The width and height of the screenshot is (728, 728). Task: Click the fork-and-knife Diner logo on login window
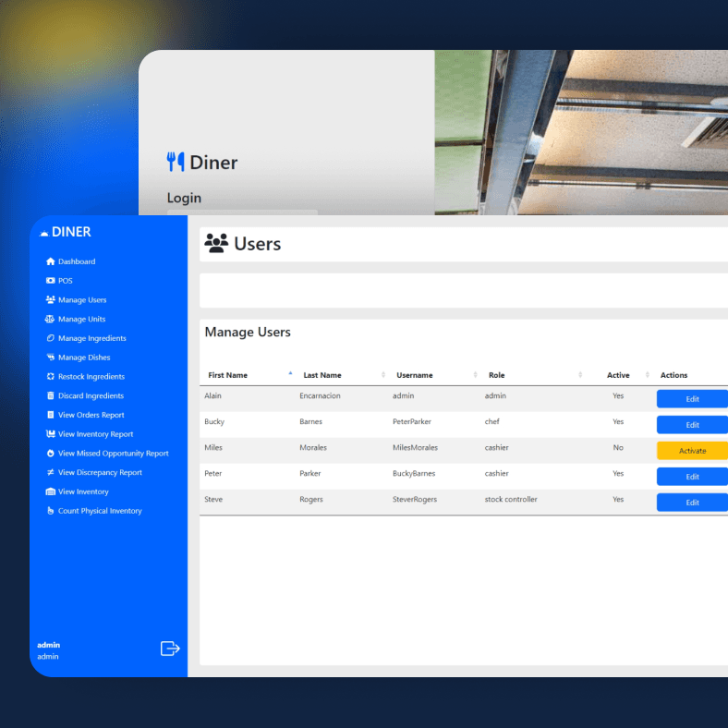[x=176, y=162]
